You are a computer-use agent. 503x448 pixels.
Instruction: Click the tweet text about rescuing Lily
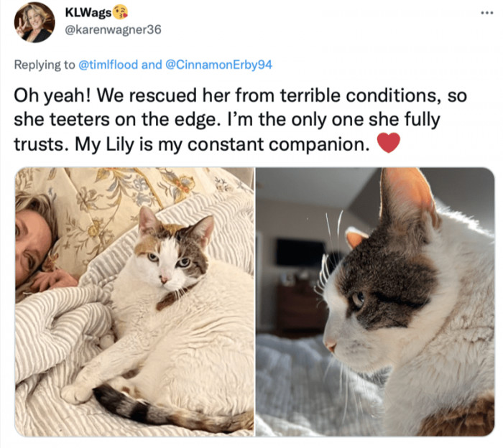(240, 120)
